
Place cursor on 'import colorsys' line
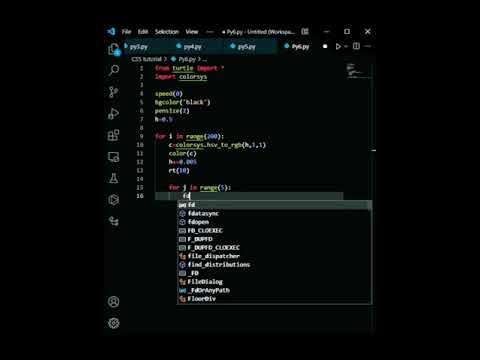coord(181,77)
